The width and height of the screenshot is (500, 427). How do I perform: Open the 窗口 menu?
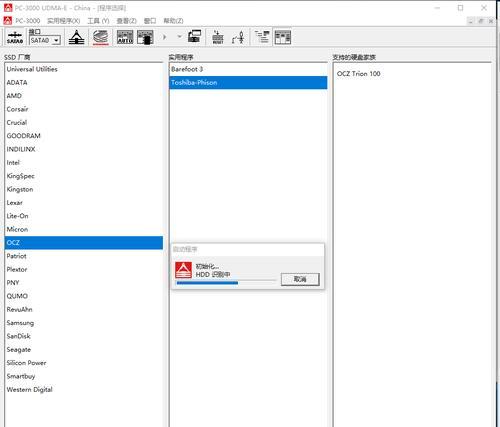click(150, 21)
